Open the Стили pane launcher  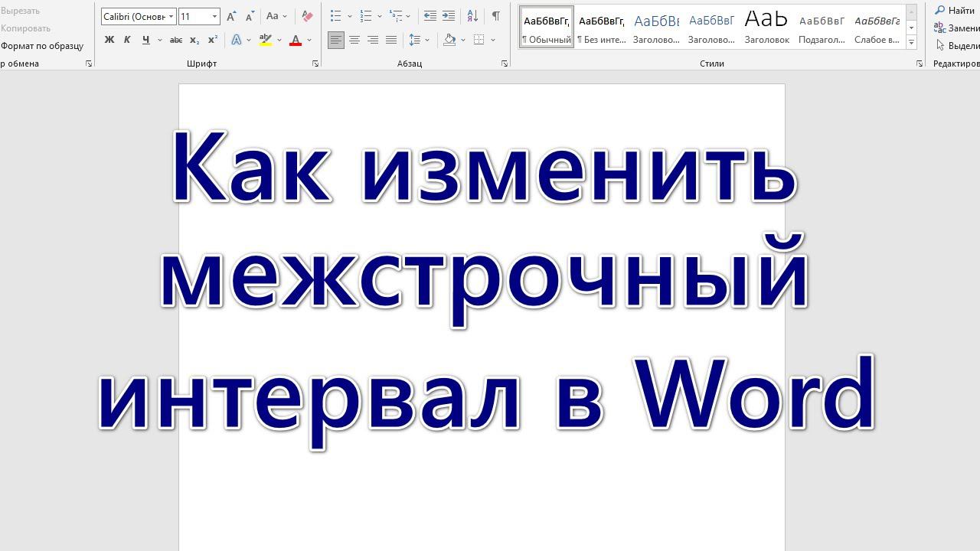(920, 64)
